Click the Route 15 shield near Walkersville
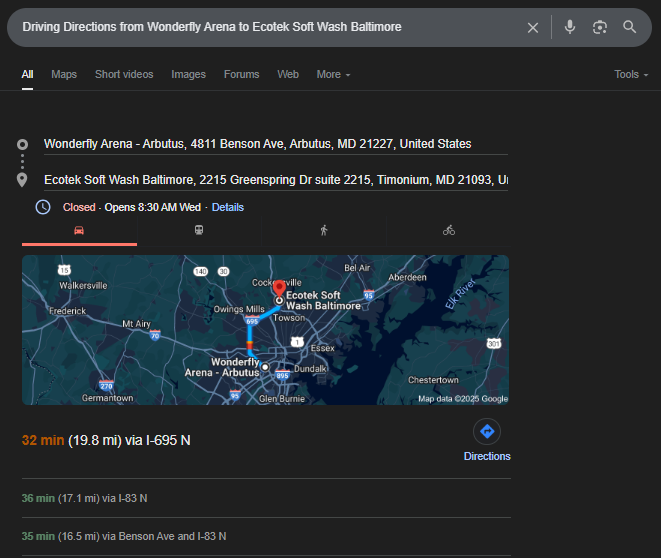Viewport: 661px width, 558px height. 64,270
